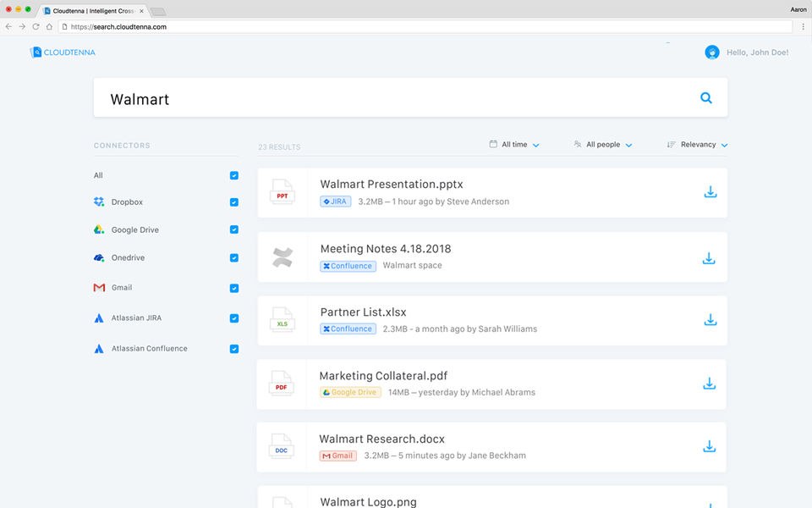Click the Walmart search input field
812x508 pixels.
pyautogui.click(x=389, y=99)
